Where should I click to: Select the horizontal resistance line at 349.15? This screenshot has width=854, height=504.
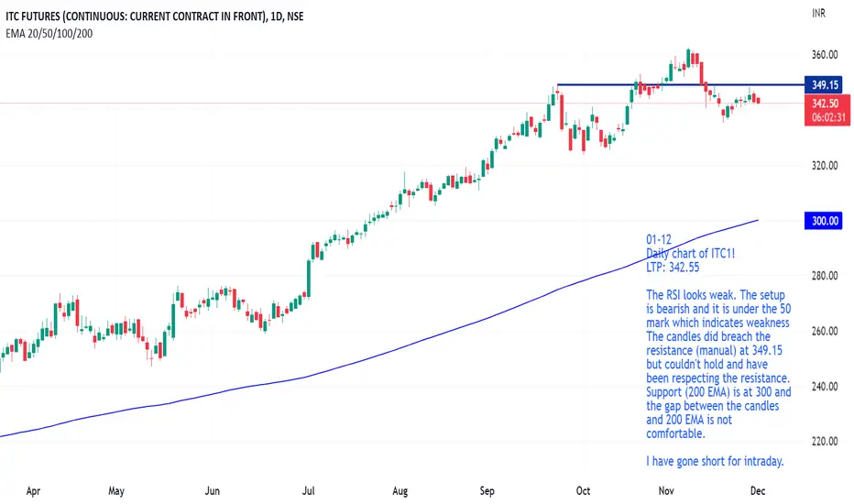681,84
